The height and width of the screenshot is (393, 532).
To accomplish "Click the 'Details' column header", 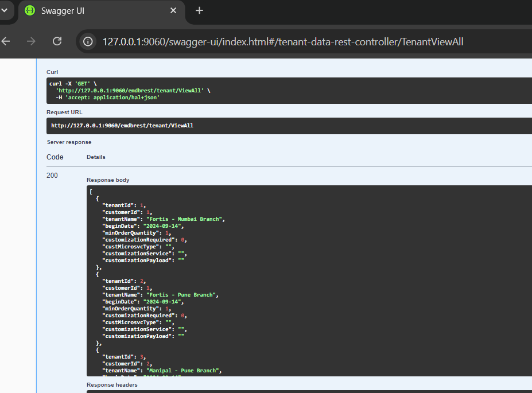I will pos(96,157).
